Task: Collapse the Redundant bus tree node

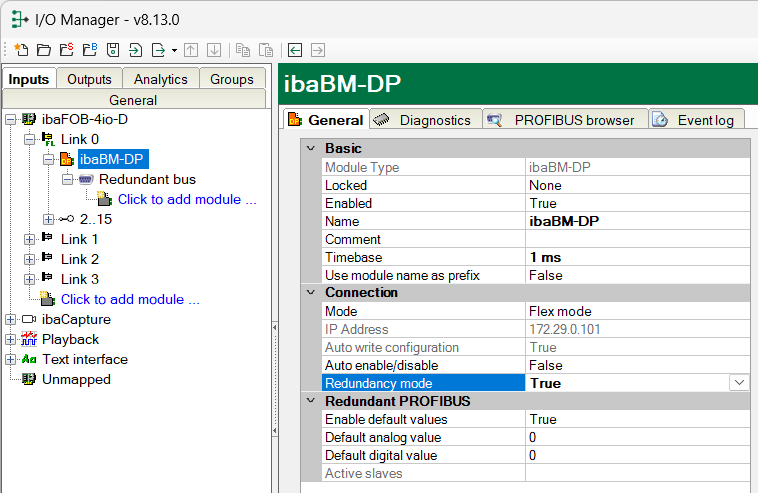Action: tap(68, 180)
